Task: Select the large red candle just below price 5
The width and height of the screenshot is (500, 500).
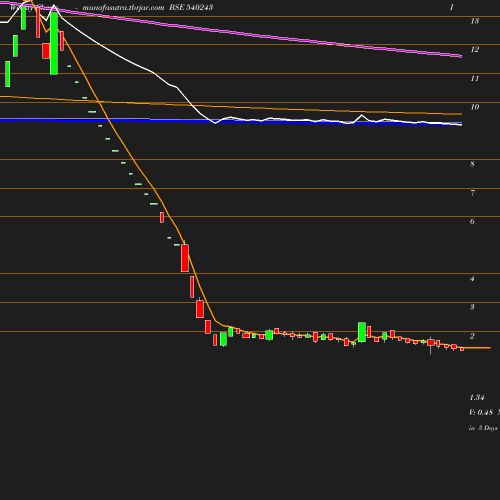Action: [185, 258]
